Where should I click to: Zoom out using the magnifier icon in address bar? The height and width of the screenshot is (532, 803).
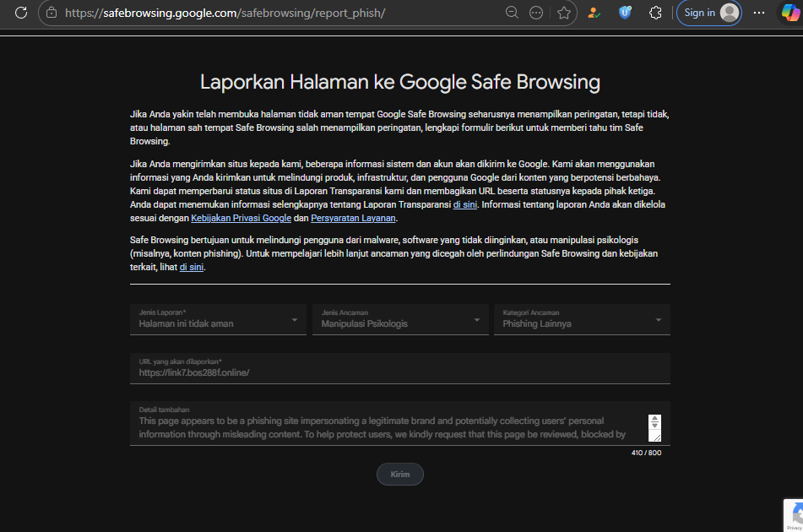pyautogui.click(x=512, y=13)
